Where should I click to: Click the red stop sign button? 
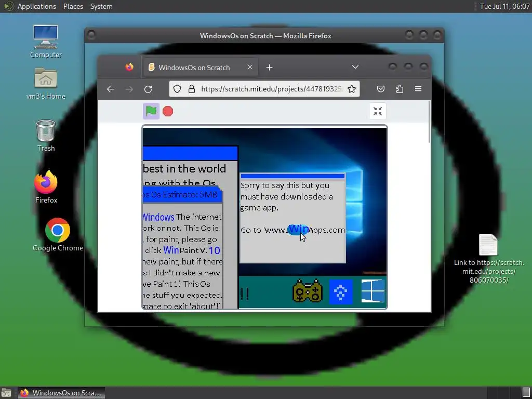(x=168, y=111)
